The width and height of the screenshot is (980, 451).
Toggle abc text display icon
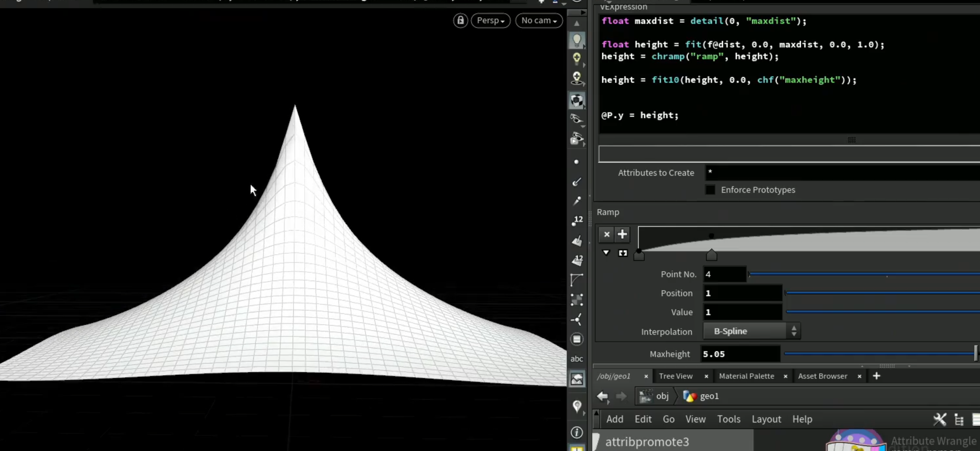577,358
